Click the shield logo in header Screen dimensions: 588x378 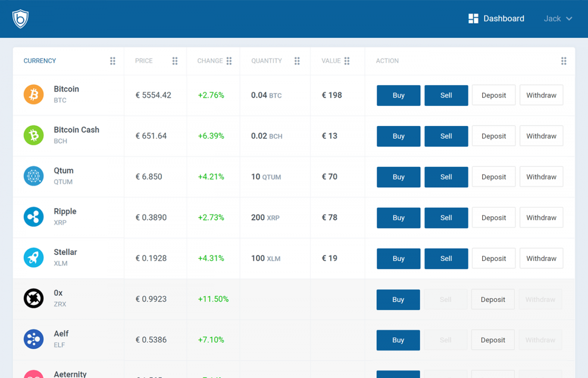tap(20, 19)
